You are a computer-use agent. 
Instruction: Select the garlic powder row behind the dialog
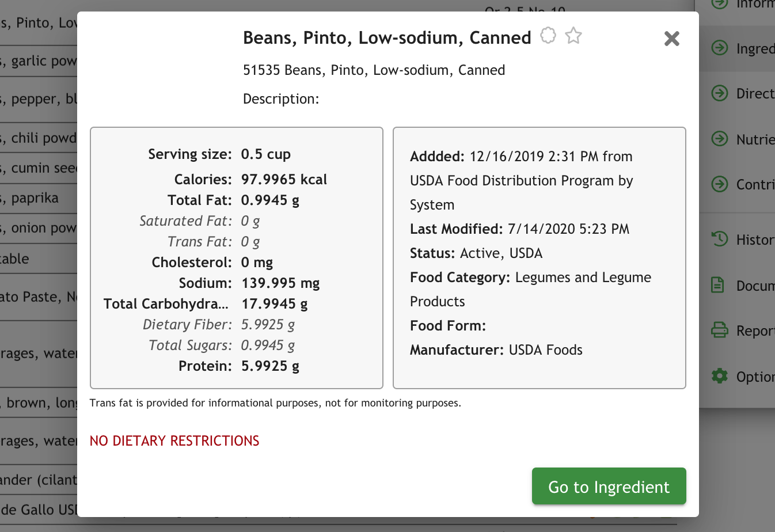39,61
